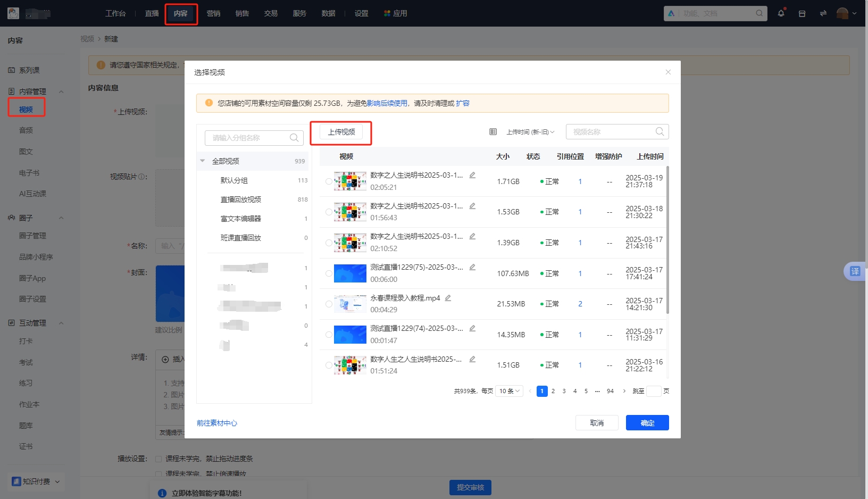Check the 测试直播1229(75) video row

328,273
